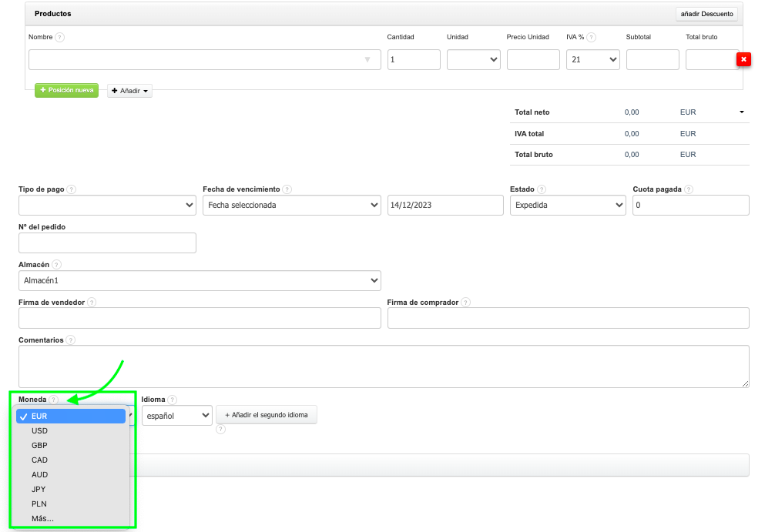Expand the IVA % dropdown showing 21
This screenshot has height=532, width=775.
coord(592,59)
